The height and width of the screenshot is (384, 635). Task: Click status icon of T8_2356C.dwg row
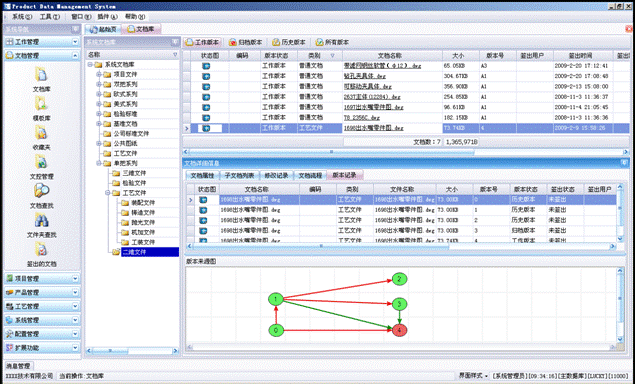click(206, 117)
